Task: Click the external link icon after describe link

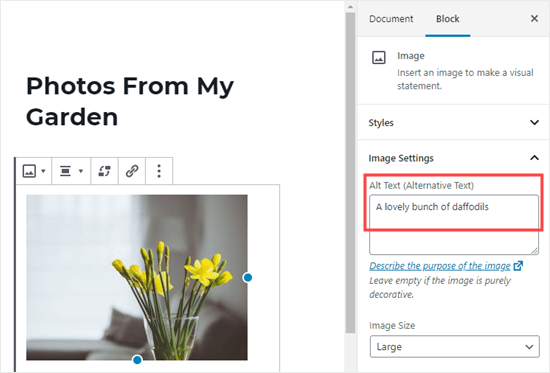Action: click(x=518, y=266)
